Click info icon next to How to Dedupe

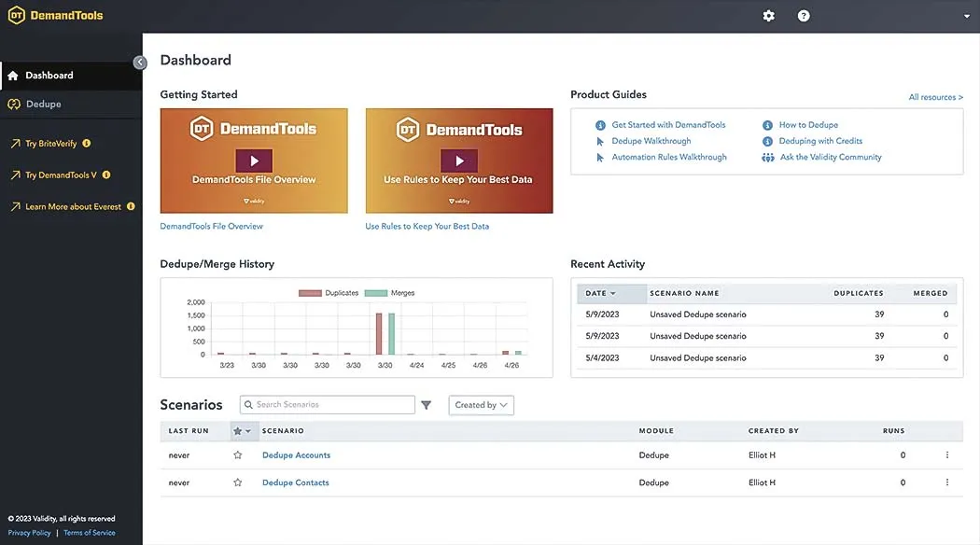point(767,125)
